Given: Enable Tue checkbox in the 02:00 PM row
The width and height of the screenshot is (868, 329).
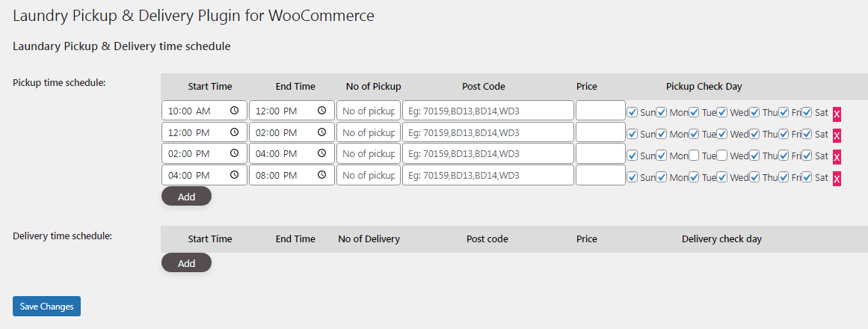Looking at the screenshot, I should 695,156.
